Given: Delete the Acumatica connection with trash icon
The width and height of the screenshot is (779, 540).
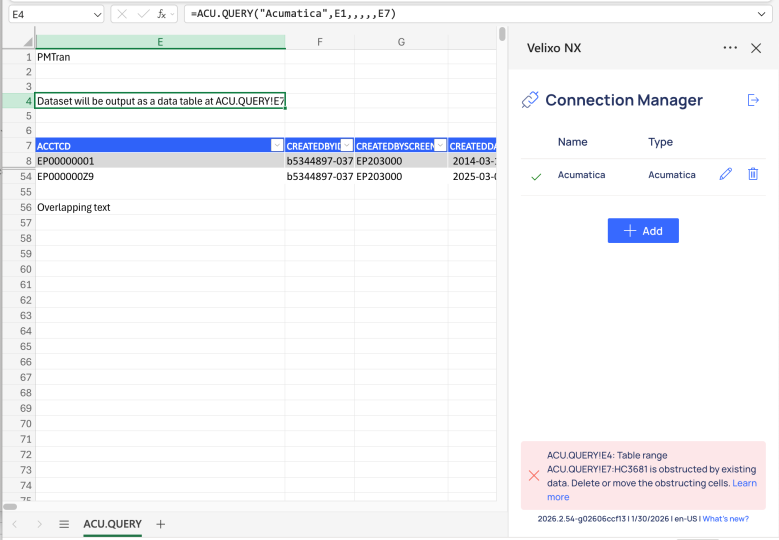Looking at the screenshot, I should click(x=753, y=175).
